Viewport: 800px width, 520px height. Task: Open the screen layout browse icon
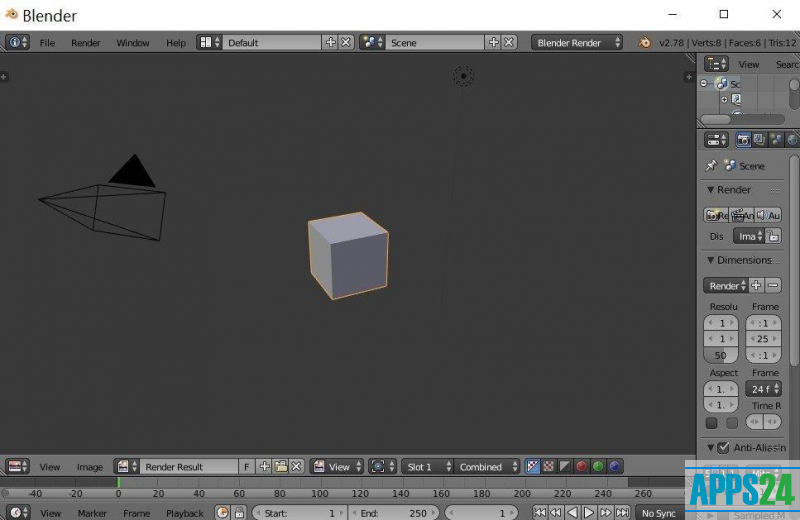click(209, 42)
